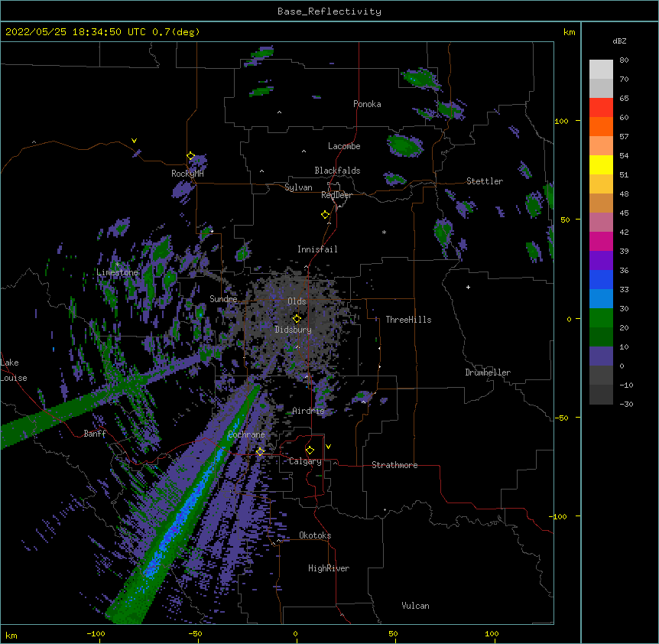Click the white asterisk above Limestone label
The height and width of the screenshot is (644, 659).
click(x=118, y=265)
